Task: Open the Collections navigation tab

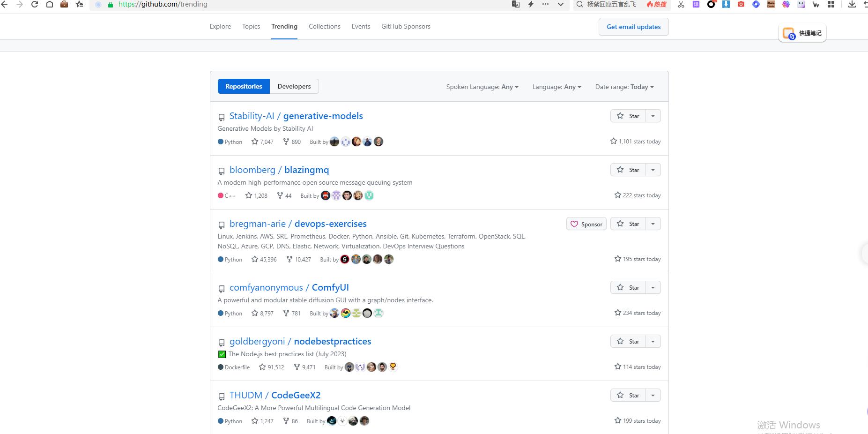Action: (324, 26)
